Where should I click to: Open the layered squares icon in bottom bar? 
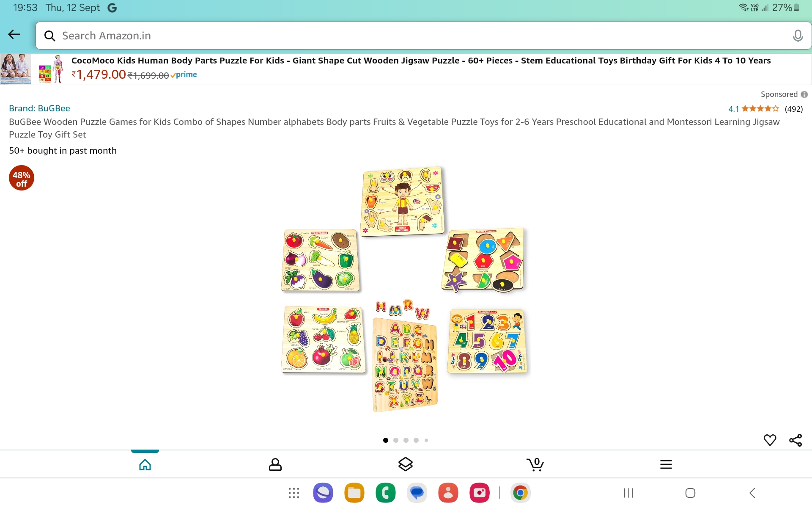coord(406,464)
